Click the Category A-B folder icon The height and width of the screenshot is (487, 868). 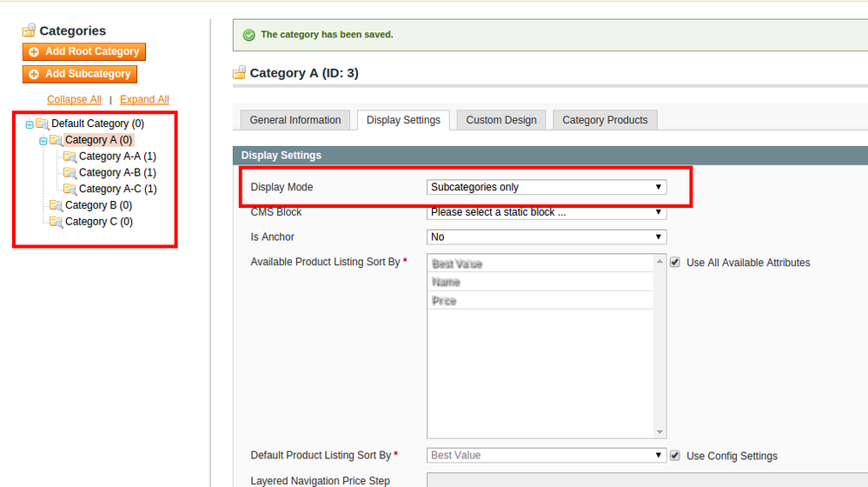click(70, 173)
